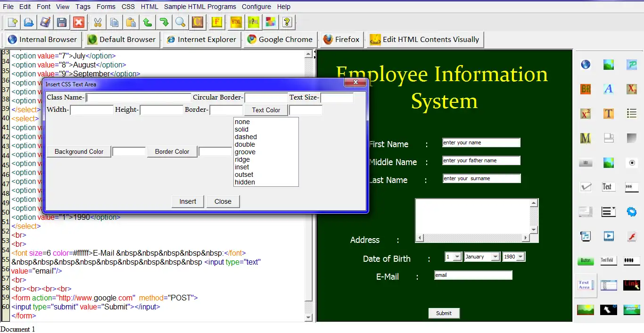Click the Undo green arrow icon
This screenshot has width=644, height=333.
click(147, 22)
